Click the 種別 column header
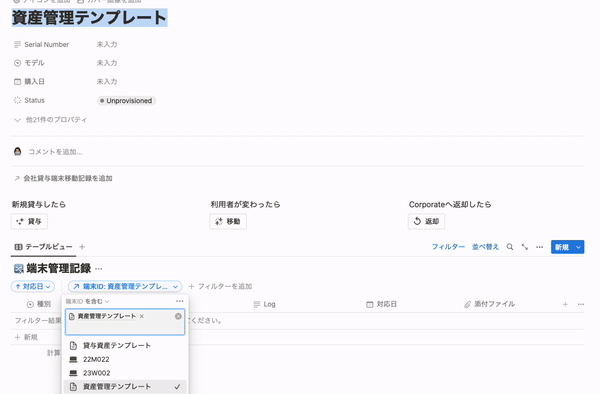 [x=39, y=304]
